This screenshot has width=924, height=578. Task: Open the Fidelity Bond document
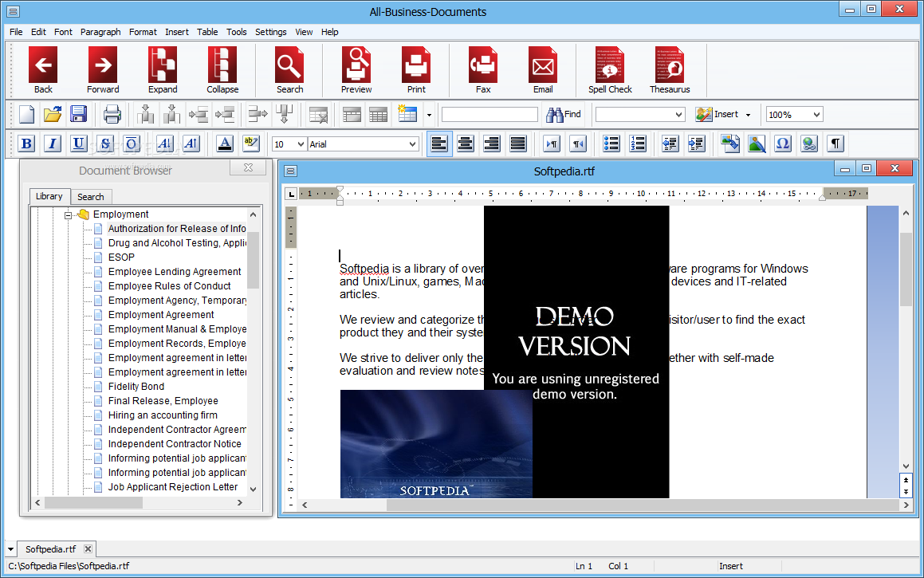136,387
